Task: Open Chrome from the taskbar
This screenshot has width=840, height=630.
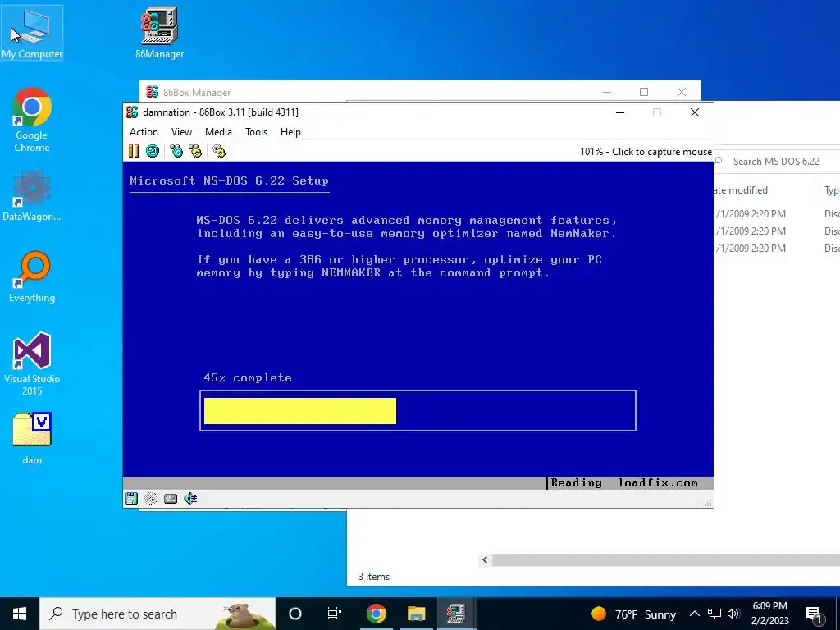Action: 376,614
